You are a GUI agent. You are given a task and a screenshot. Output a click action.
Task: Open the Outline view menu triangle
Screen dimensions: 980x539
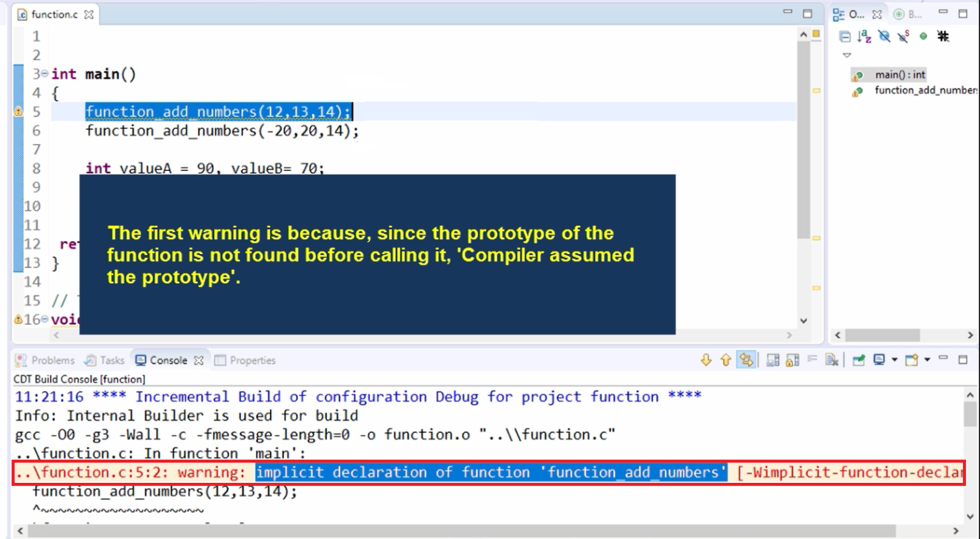847,55
